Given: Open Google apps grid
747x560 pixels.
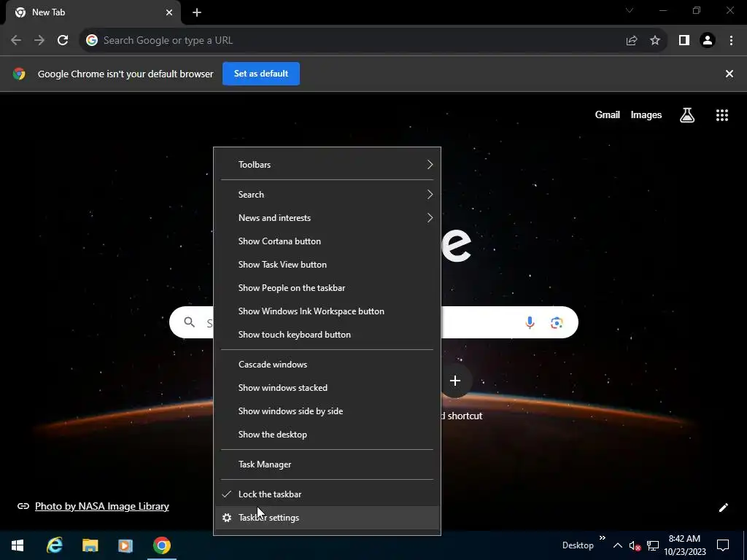Looking at the screenshot, I should [722, 114].
